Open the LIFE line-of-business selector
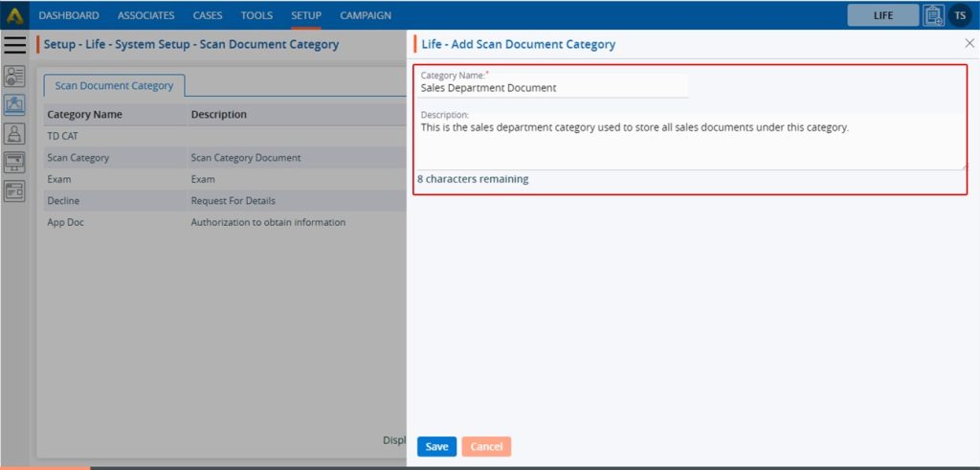Screen dimensions: 980x470 click(882, 15)
